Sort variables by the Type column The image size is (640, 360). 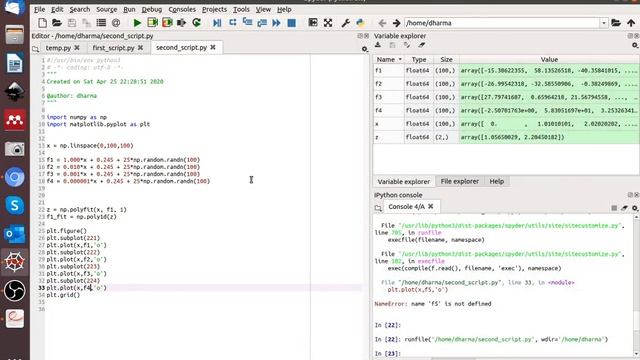tap(419, 60)
